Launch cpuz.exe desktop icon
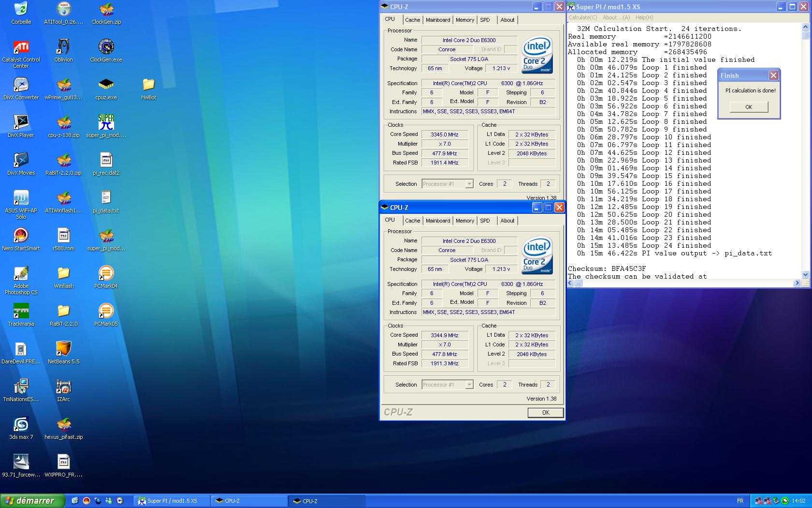Viewport: 812px width, 508px height. point(106,84)
